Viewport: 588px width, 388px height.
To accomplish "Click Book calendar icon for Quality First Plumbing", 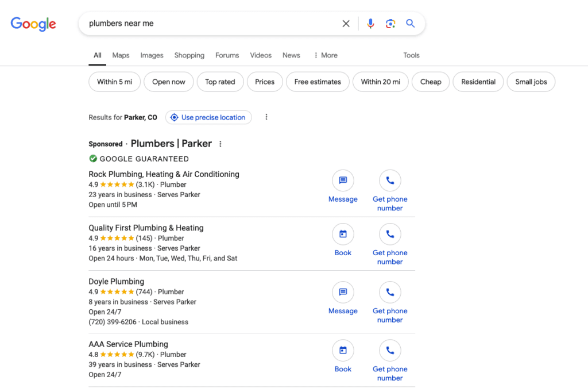I will (343, 234).
